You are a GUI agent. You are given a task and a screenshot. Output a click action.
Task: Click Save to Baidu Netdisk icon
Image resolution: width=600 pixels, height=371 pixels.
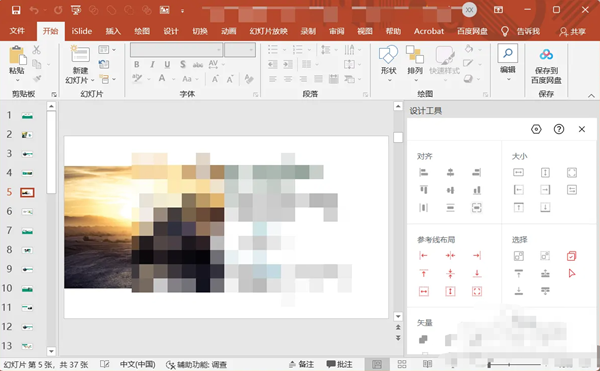546,55
